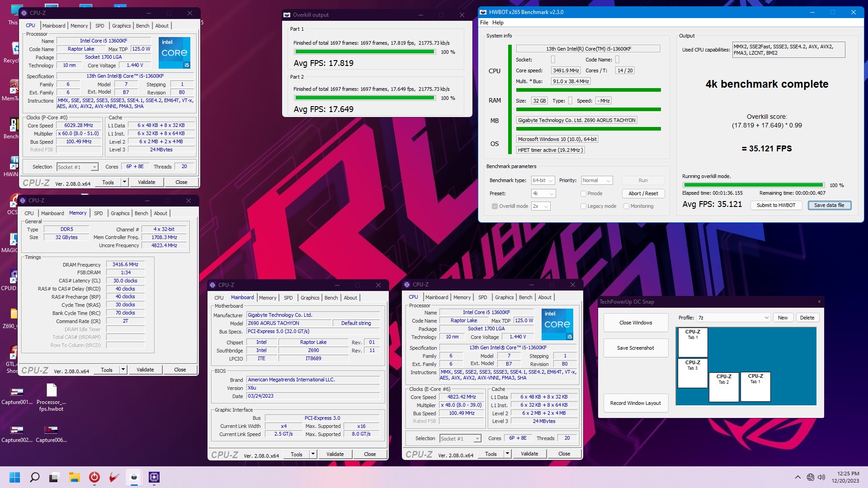Open Processor fps.hwbot desktop file
868x488 pixels.
point(51,398)
